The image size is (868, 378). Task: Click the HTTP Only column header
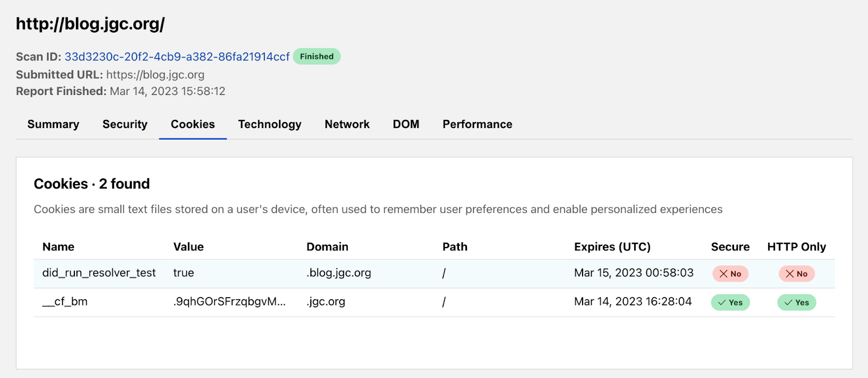(796, 247)
